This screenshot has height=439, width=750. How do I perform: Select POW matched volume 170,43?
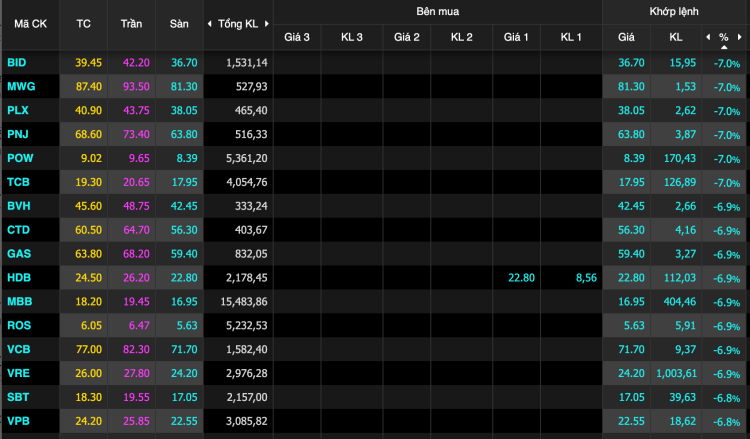tap(680, 158)
